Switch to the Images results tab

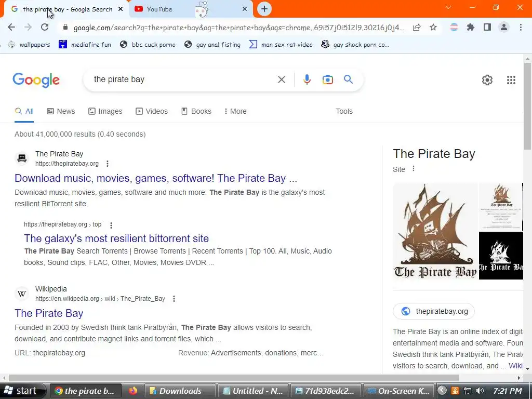[105, 111]
